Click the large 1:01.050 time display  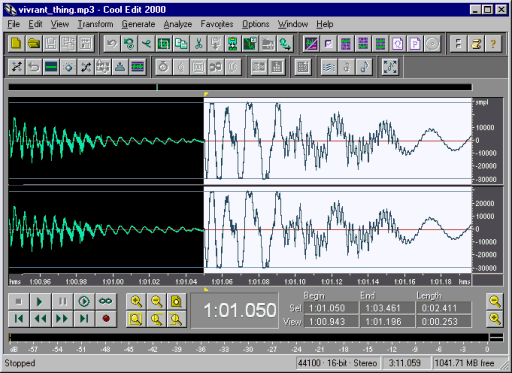235,311
